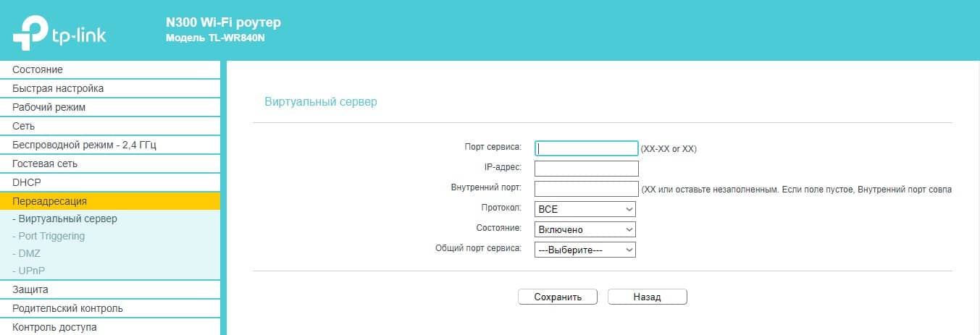Open Родительский контроль settings
Viewport: 980px width, 335px height.
click(67, 308)
